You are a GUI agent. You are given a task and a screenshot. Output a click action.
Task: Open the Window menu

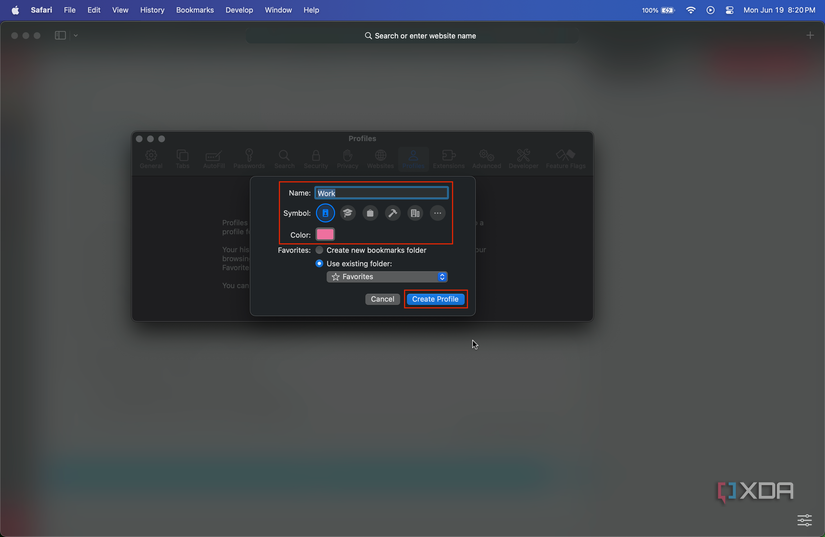pyautogui.click(x=278, y=10)
